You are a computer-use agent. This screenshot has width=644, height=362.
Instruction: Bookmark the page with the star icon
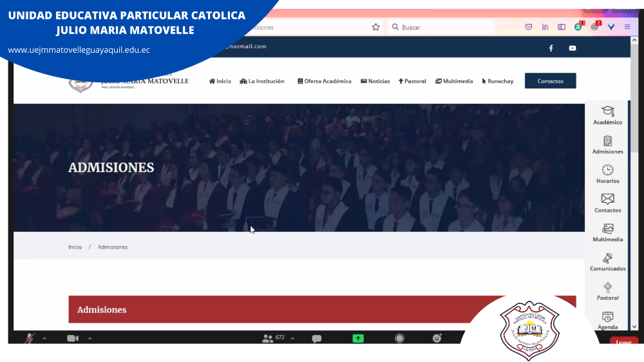(375, 27)
